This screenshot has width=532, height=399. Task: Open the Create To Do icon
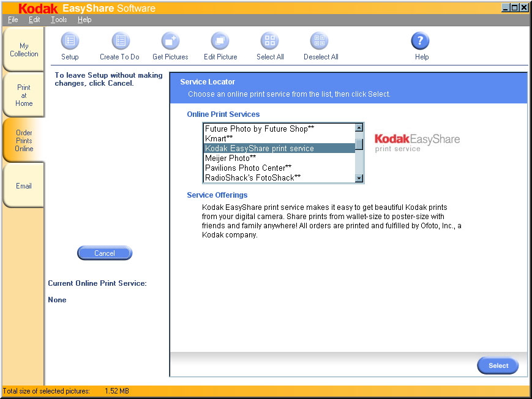120,42
